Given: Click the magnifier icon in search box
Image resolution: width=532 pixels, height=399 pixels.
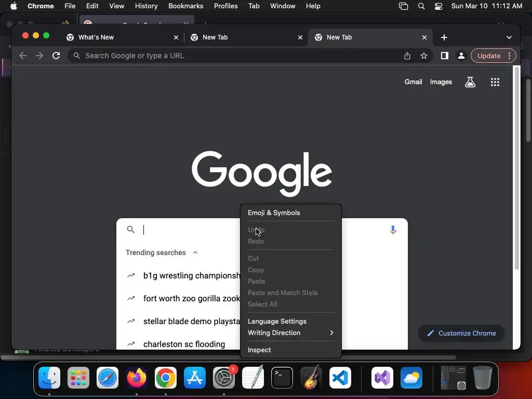Looking at the screenshot, I should pos(130,230).
